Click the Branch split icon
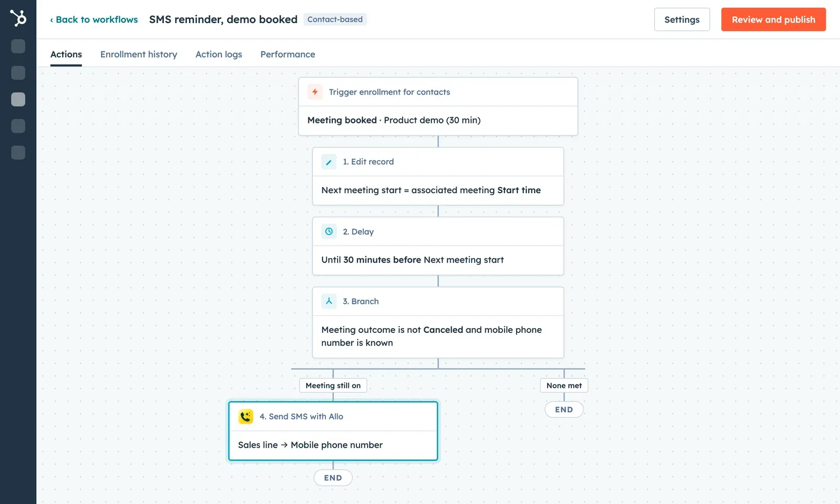The width and height of the screenshot is (840, 504). click(329, 301)
